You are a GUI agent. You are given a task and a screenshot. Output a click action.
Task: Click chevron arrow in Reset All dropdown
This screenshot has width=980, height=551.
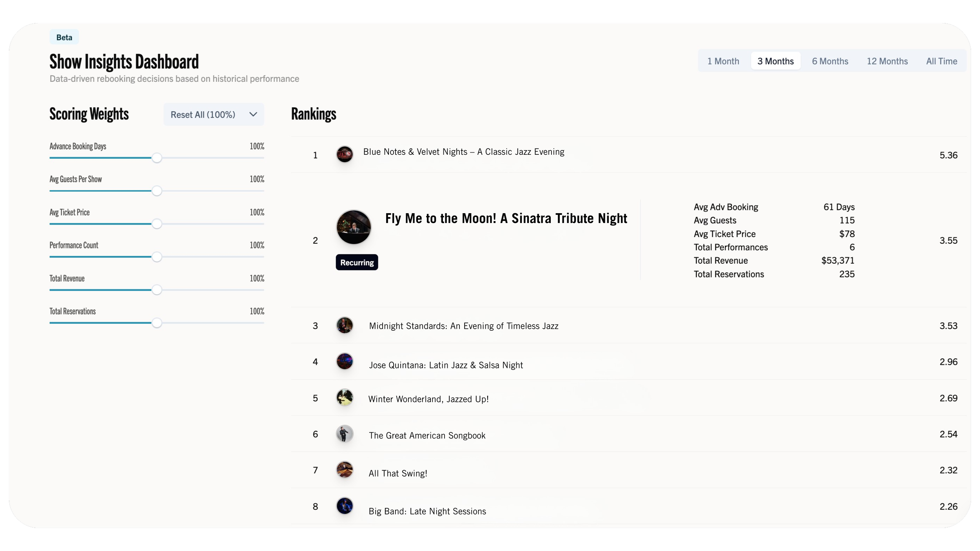tap(253, 114)
